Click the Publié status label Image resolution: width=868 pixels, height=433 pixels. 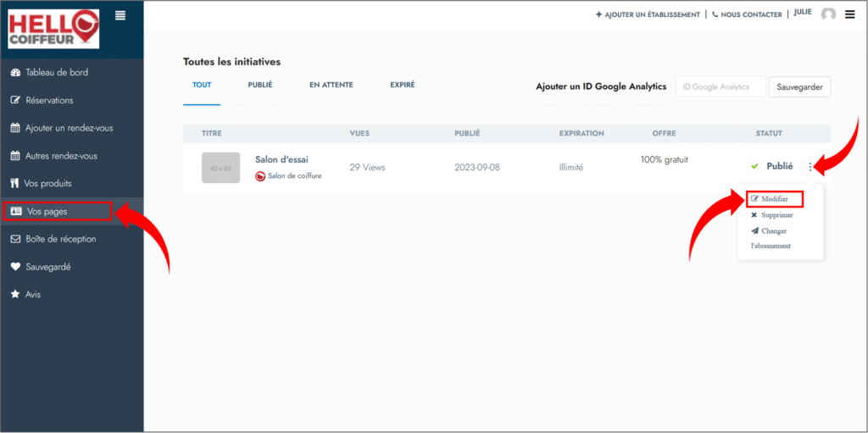(x=780, y=166)
